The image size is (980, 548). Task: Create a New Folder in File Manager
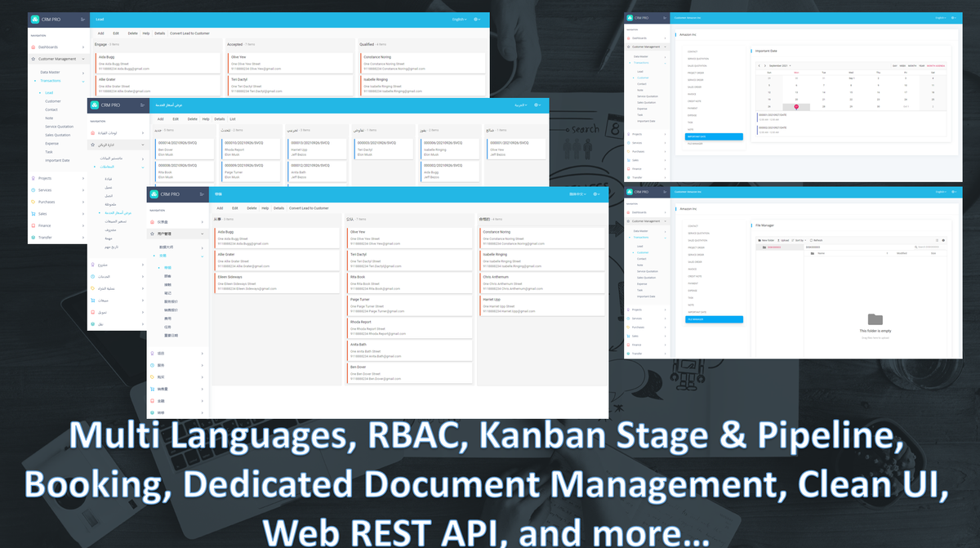click(x=766, y=240)
